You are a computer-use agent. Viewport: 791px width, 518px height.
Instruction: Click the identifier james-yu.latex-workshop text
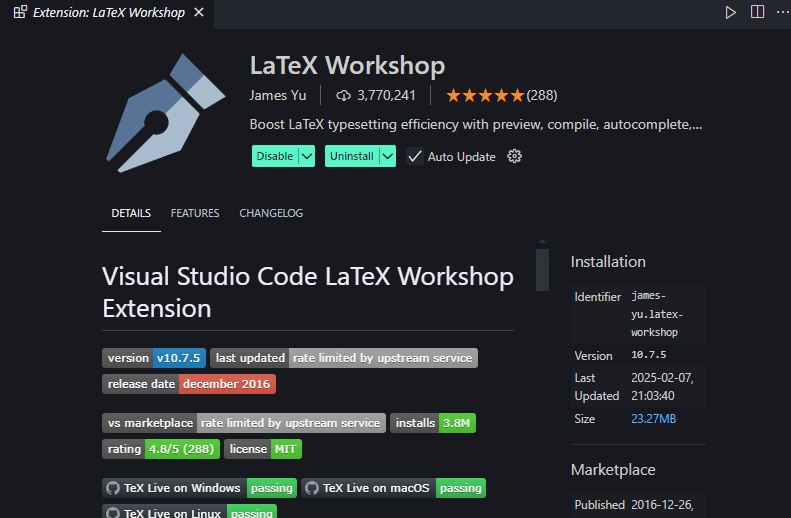(657, 314)
